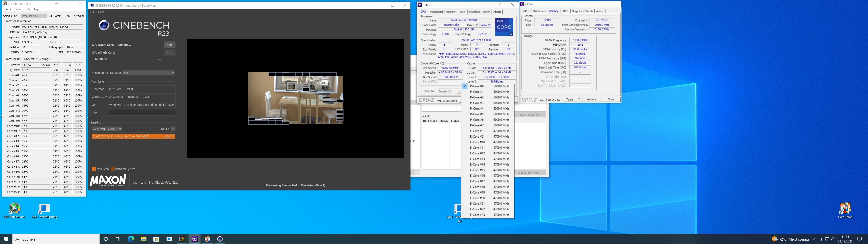The image size is (868, 244).
Task: Open the Options menu in Core Temp
Action: pyautogui.click(x=15, y=9)
